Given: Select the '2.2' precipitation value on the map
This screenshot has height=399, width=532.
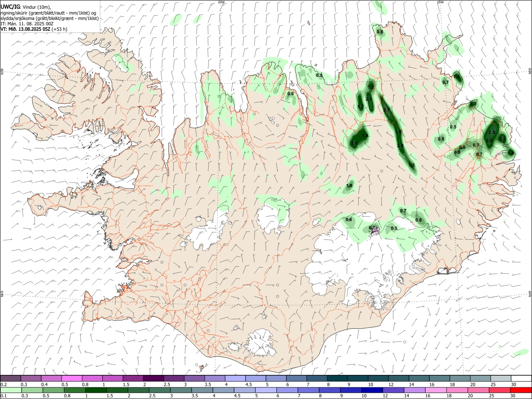Looking at the screenshot, I should [502, 138].
